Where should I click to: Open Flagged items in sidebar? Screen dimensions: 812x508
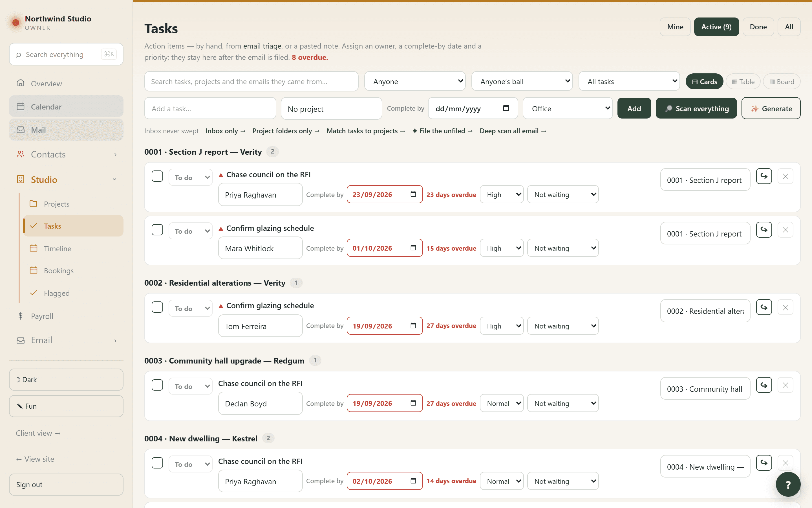coord(73,293)
